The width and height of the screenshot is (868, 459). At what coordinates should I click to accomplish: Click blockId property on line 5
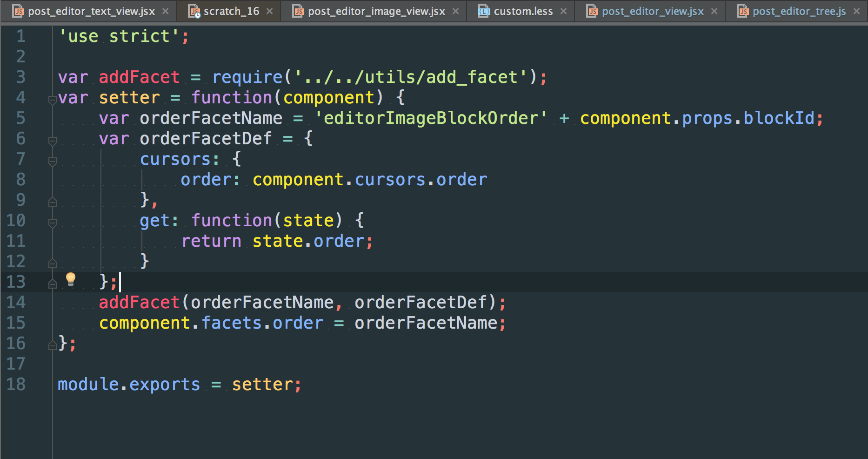point(779,118)
